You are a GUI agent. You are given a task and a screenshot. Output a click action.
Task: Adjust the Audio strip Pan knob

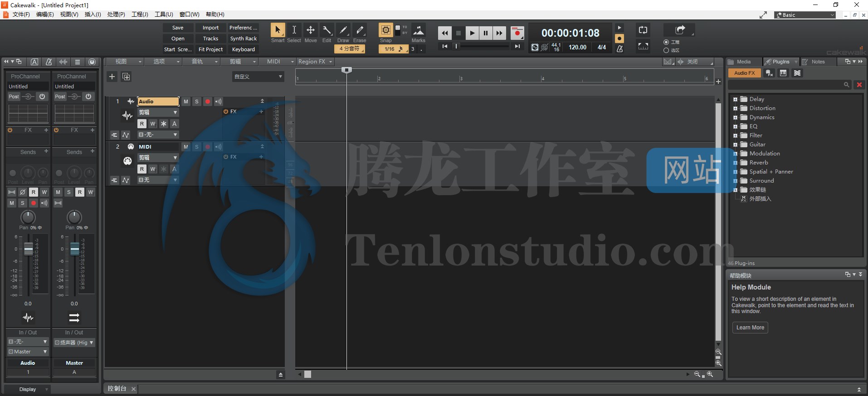pos(28,217)
